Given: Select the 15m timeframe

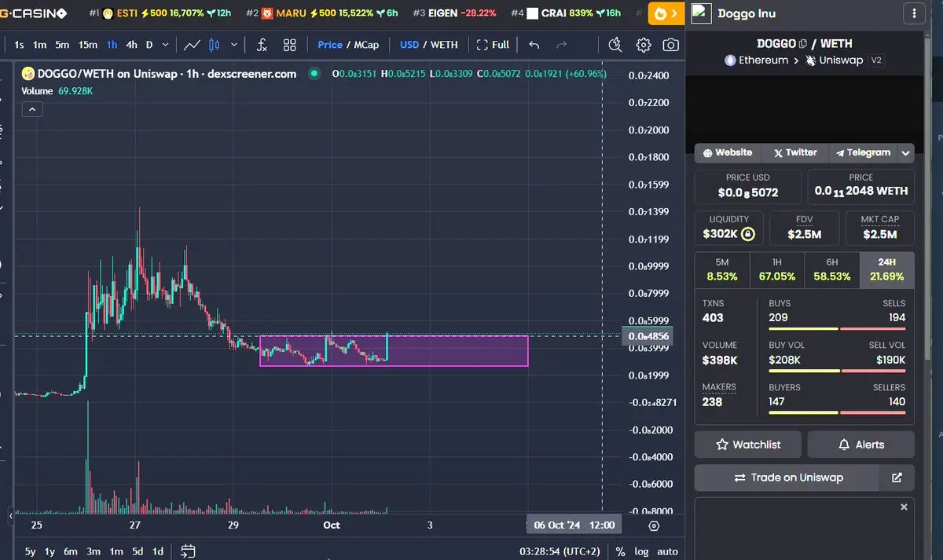Looking at the screenshot, I should [x=88, y=45].
